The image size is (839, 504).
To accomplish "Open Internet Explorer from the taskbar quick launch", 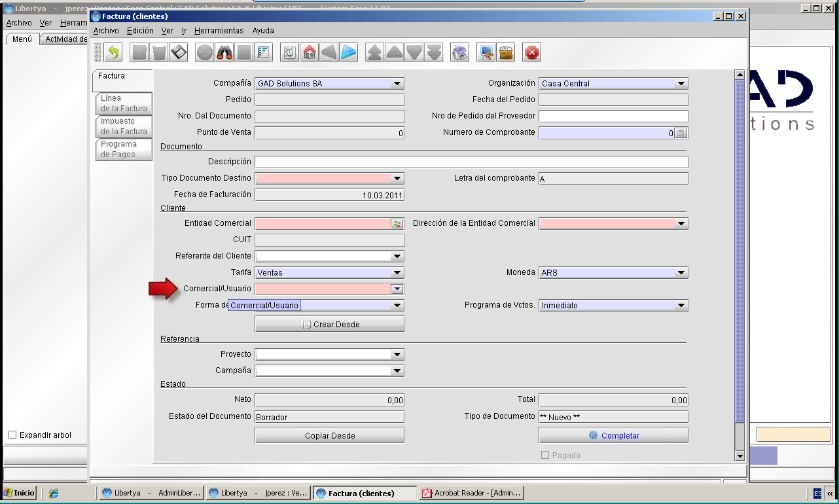I will coord(54,493).
